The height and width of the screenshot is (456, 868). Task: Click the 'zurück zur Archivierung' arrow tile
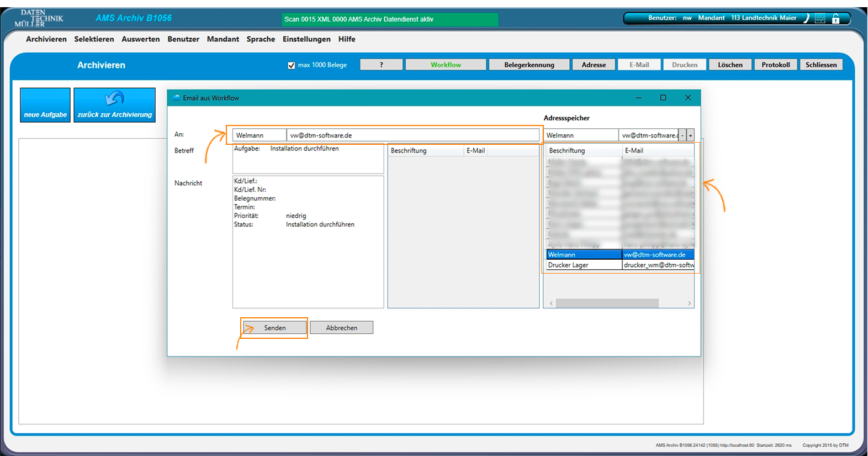(x=114, y=105)
